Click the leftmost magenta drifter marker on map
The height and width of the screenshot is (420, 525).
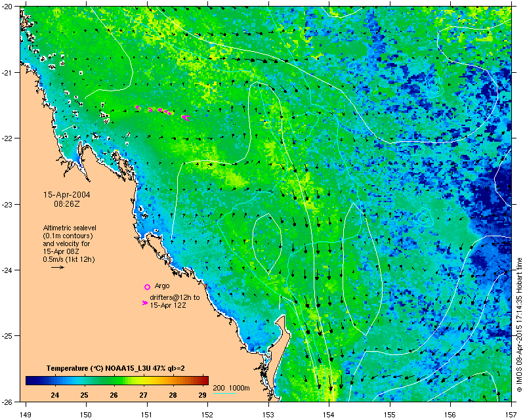[x=137, y=108]
